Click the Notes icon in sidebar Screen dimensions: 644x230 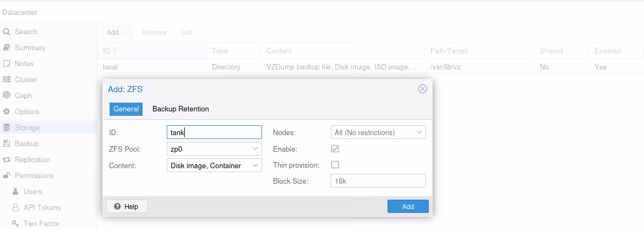(x=7, y=64)
